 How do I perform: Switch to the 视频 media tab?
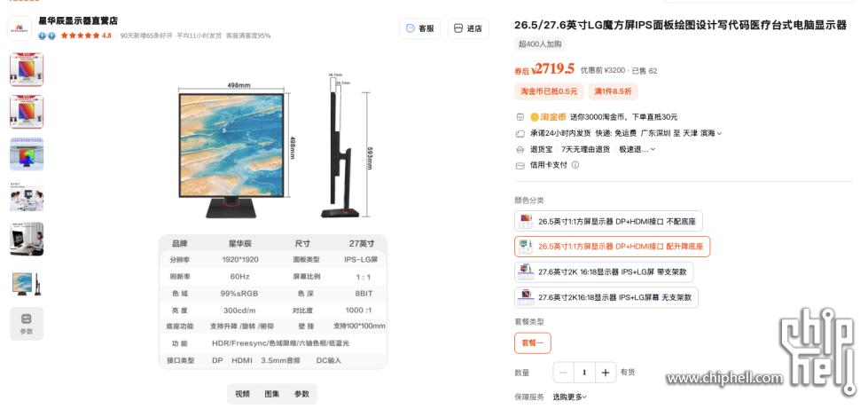(x=242, y=394)
